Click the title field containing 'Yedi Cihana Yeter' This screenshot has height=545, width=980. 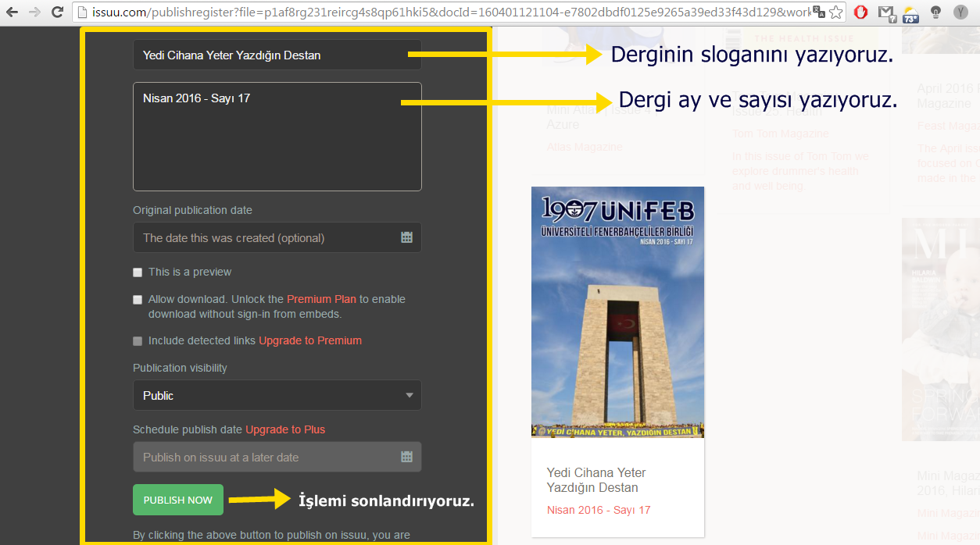pyautogui.click(x=277, y=55)
